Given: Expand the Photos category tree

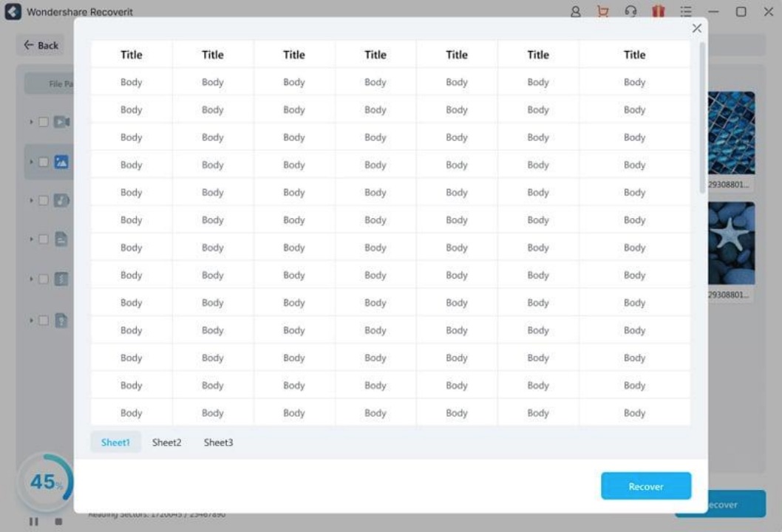Looking at the screenshot, I should tap(31, 161).
